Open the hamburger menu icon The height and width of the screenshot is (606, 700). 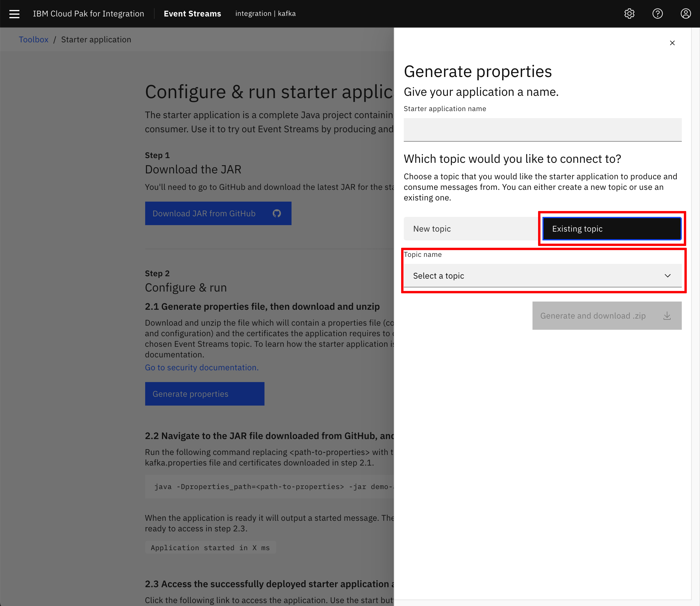point(14,13)
